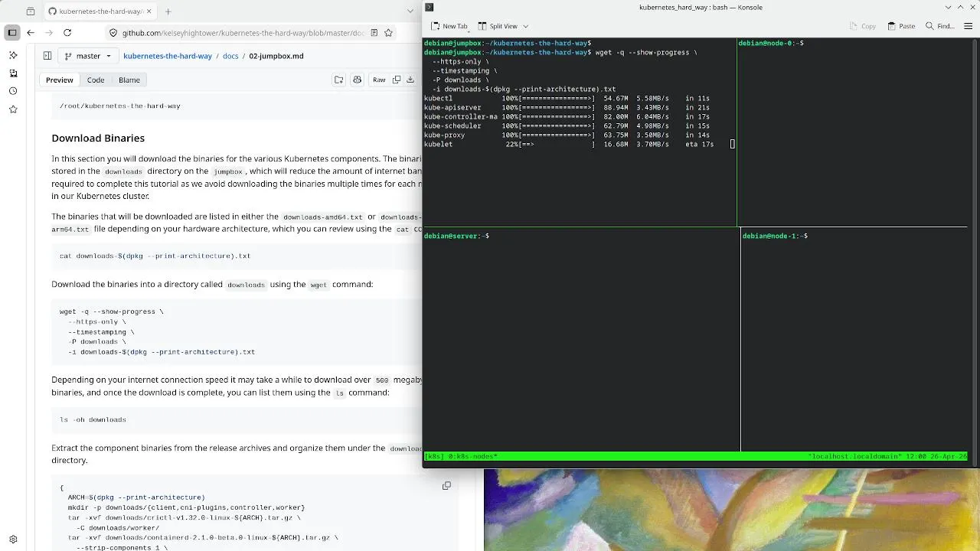
Task: Click the add-file folder icon
Action: point(338,80)
